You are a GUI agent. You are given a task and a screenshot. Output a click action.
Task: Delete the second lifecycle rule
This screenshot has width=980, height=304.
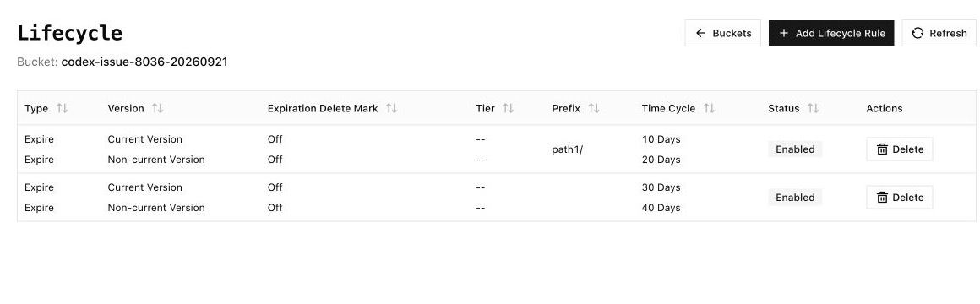tap(900, 198)
